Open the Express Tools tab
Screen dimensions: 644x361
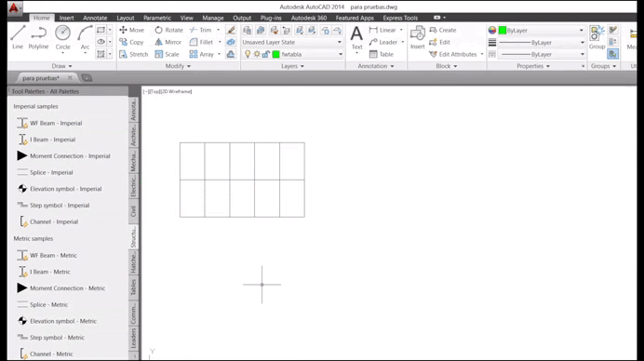[400, 18]
